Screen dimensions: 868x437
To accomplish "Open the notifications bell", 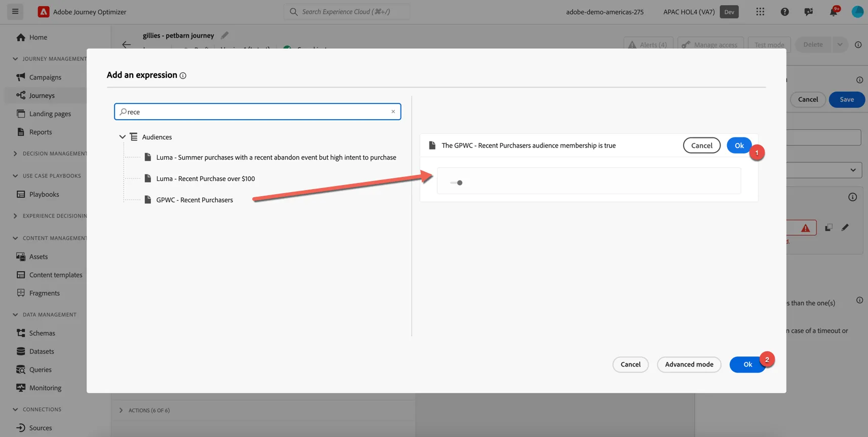I will (x=833, y=12).
